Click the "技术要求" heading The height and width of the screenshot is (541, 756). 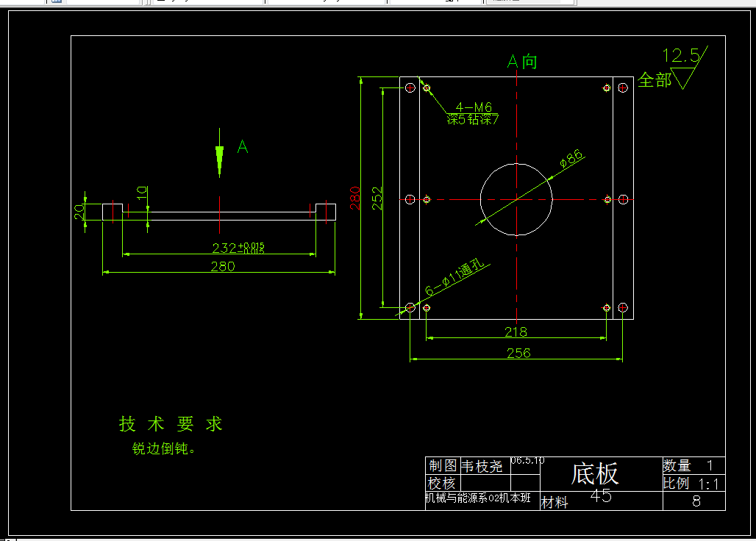click(x=171, y=424)
